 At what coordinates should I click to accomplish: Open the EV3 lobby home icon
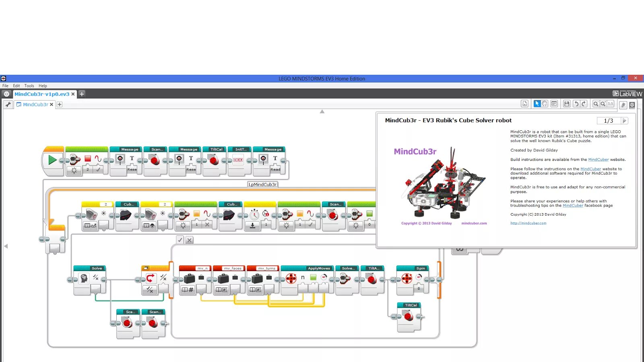[6, 94]
